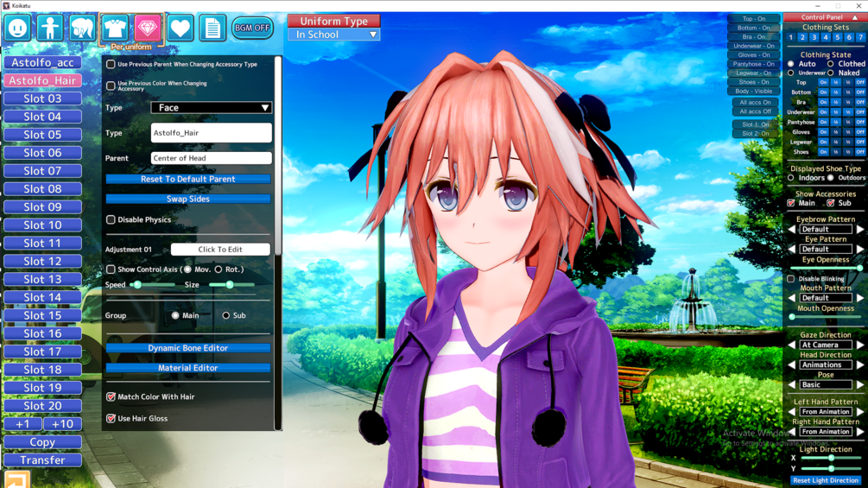Open the Hair category tab icon
This screenshot has height=488, width=868.
pyautogui.click(x=83, y=28)
